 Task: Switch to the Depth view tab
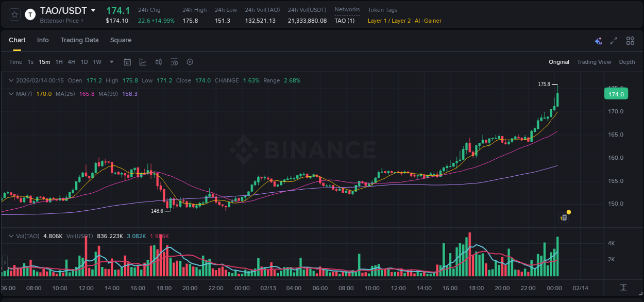(x=626, y=61)
